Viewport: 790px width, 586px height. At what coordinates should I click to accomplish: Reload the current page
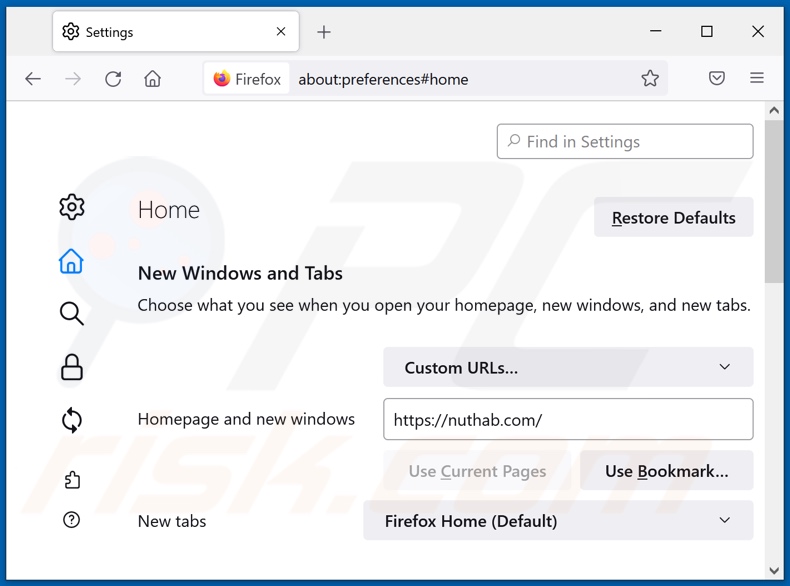click(x=113, y=79)
